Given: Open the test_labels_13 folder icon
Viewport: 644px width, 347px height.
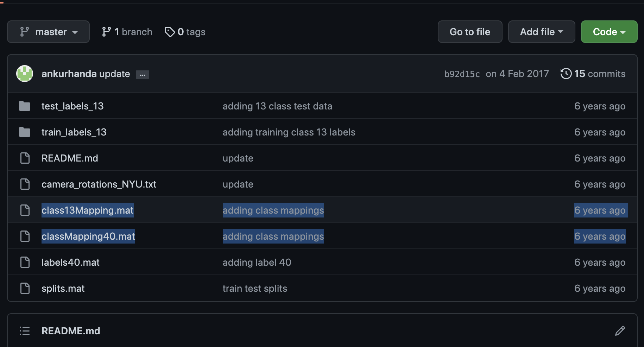Looking at the screenshot, I should point(25,106).
